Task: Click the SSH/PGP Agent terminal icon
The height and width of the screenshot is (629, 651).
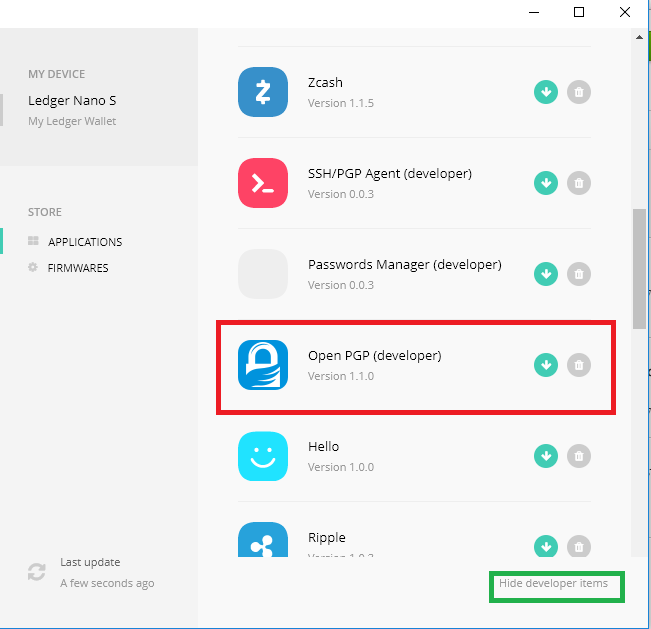Action: [263, 183]
